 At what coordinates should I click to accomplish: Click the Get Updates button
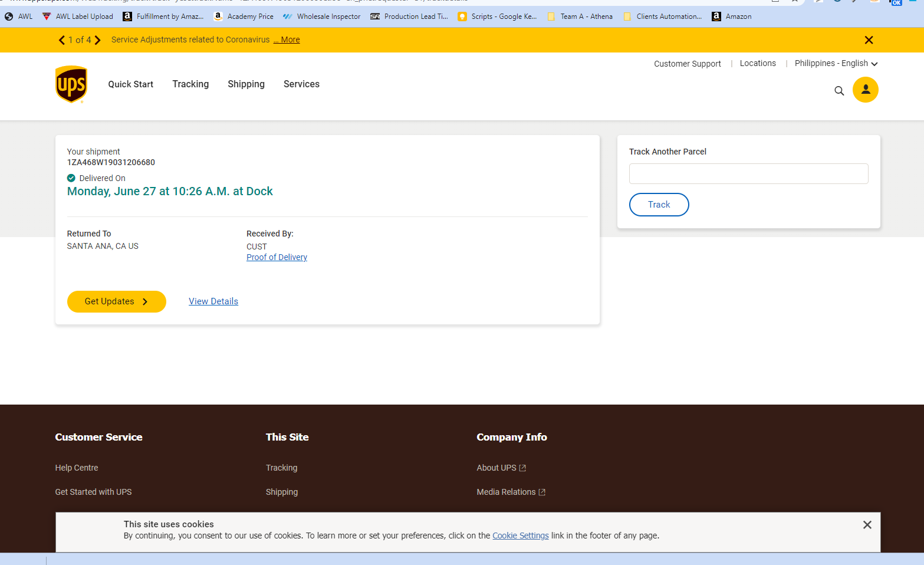117,301
